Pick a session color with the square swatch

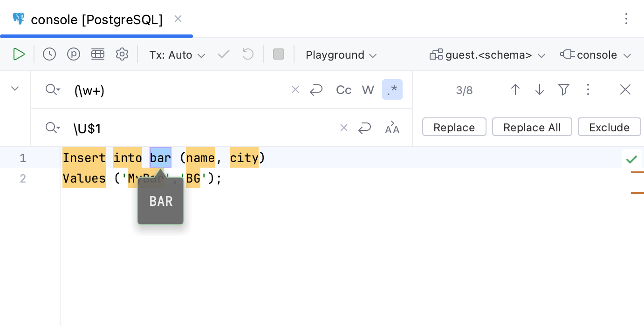pyautogui.click(x=279, y=54)
